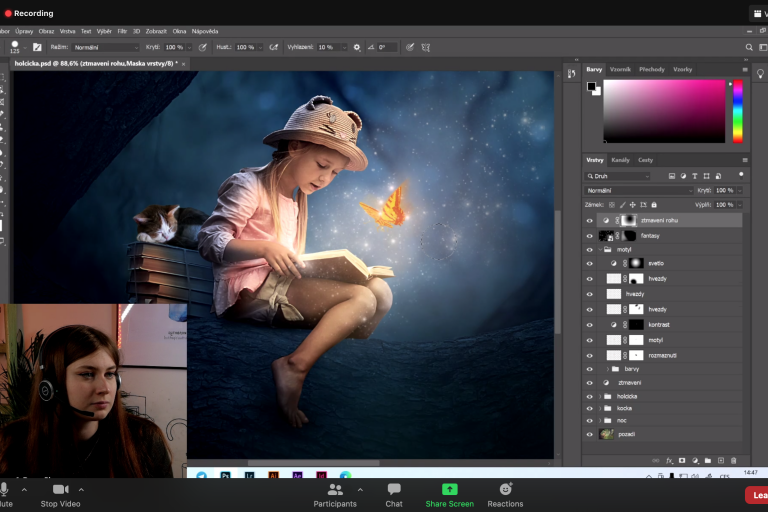Add a layer style with fx icon
The width and height of the screenshot is (768, 512).
tap(669, 460)
